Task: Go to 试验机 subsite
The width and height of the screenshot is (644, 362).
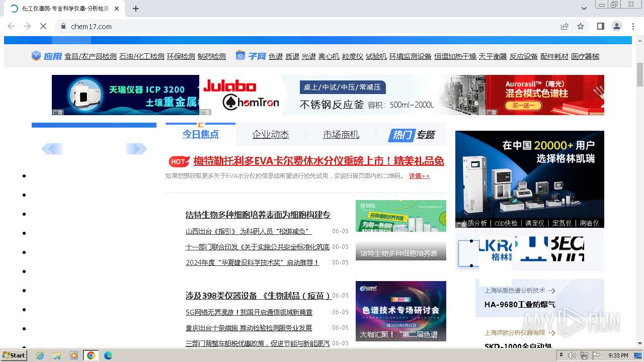Action: [376, 56]
